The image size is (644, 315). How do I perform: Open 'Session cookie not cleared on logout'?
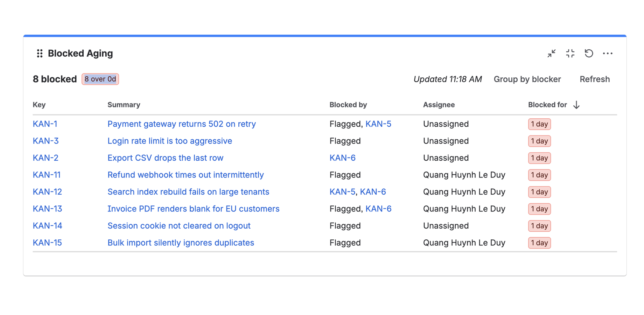click(x=179, y=226)
